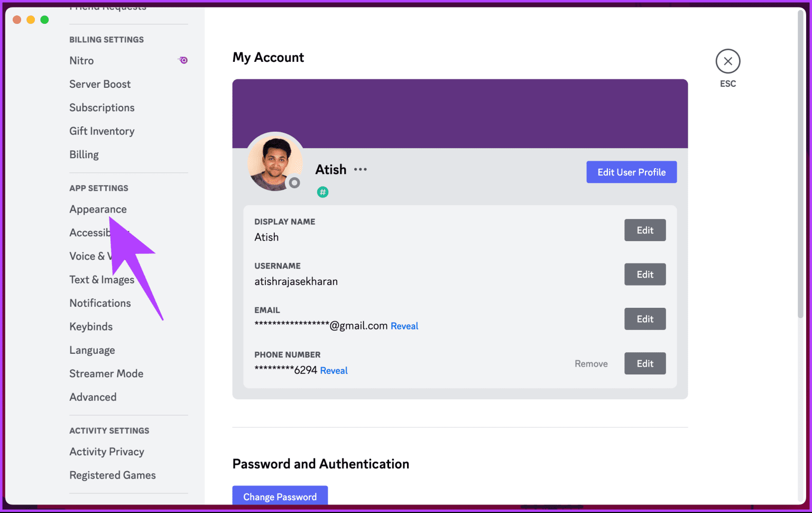
Task: Reveal the hidden email address
Action: (x=404, y=326)
